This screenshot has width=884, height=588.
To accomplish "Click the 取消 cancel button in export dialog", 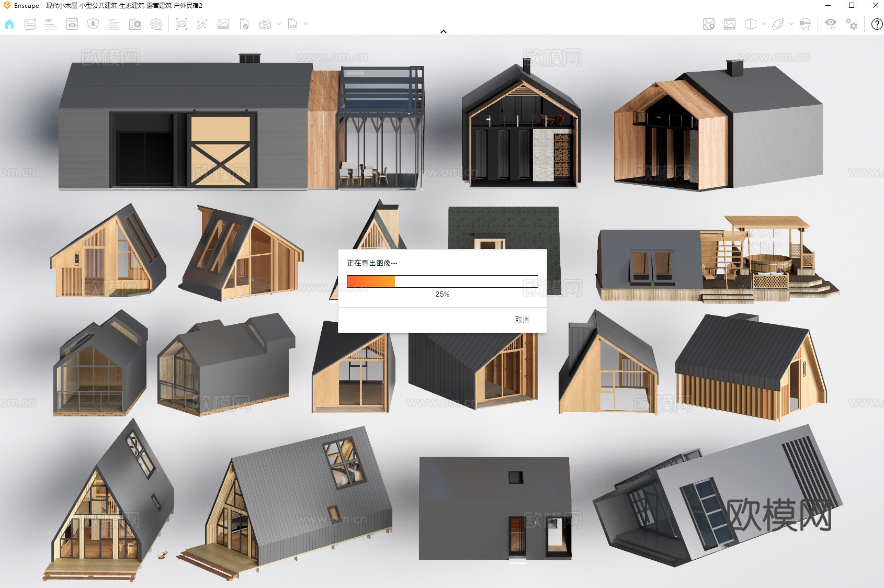I will (x=522, y=320).
